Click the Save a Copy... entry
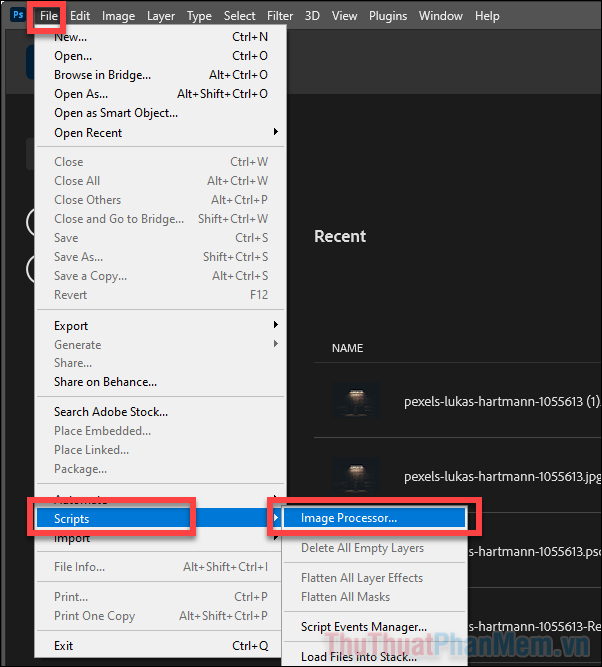The height and width of the screenshot is (667, 602). (x=161, y=276)
